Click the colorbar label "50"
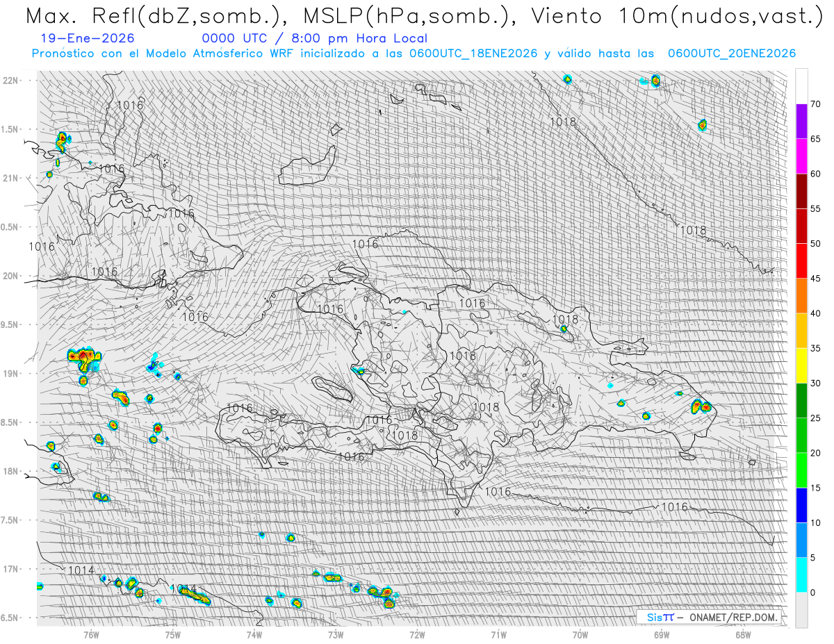 (x=816, y=244)
